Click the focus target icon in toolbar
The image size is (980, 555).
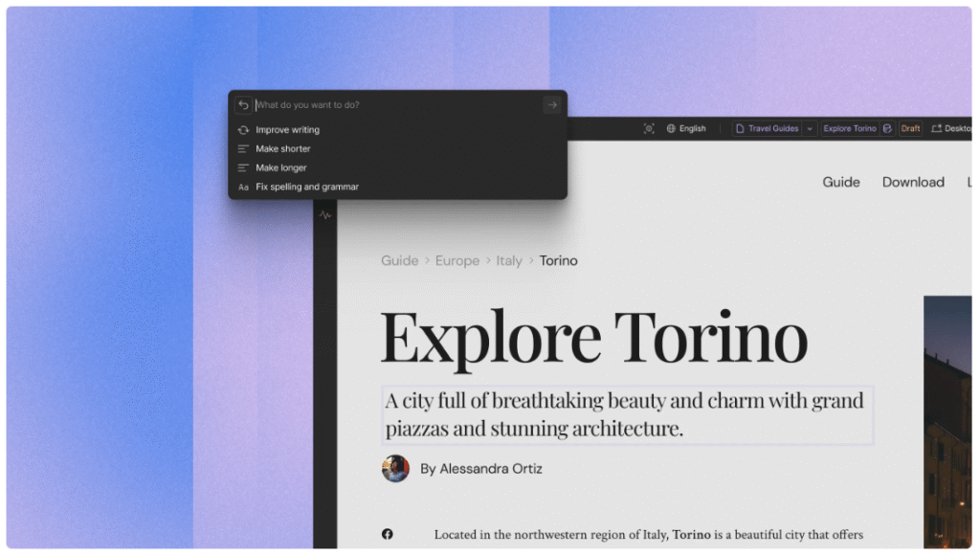click(649, 128)
